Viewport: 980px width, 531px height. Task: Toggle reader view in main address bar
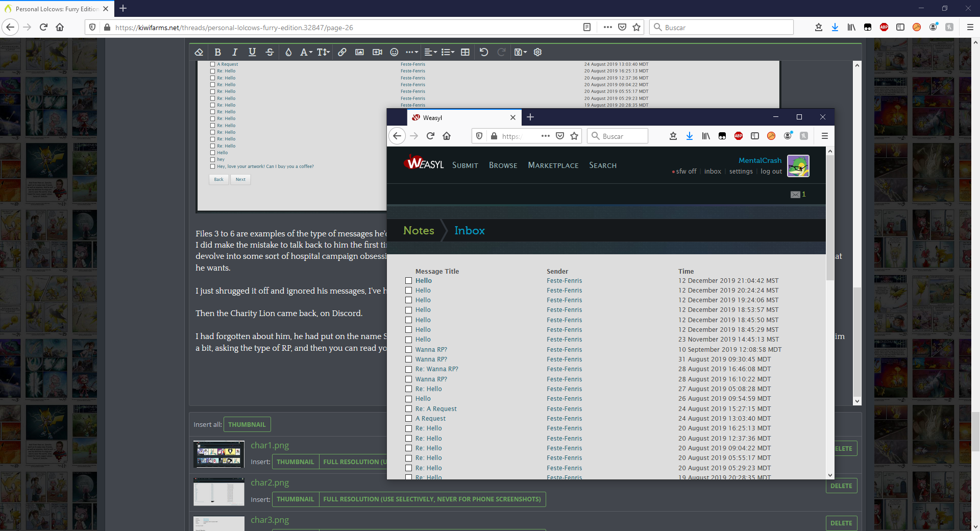[x=587, y=28]
